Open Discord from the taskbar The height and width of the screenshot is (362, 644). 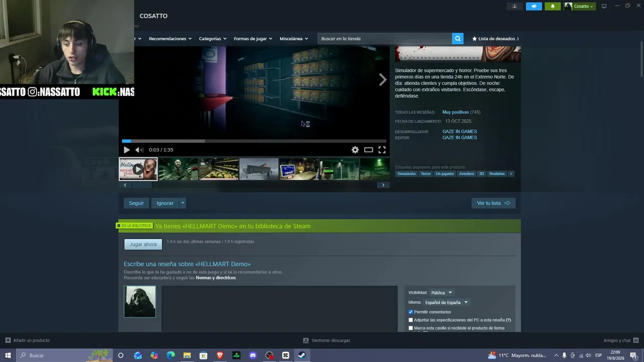pyautogui.click(x=253, y=355)
